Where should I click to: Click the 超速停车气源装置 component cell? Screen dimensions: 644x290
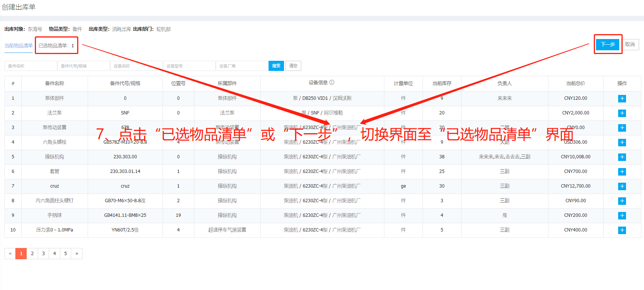(227, 230)
